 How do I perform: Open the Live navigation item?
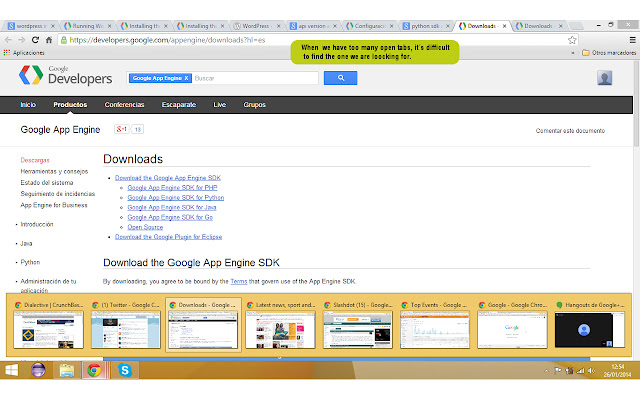220,104
